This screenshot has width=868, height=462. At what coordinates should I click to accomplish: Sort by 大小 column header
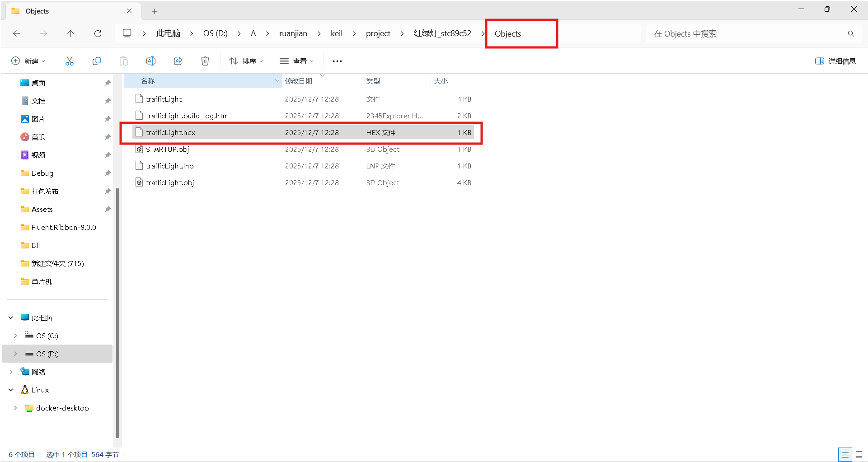point(453,81)
